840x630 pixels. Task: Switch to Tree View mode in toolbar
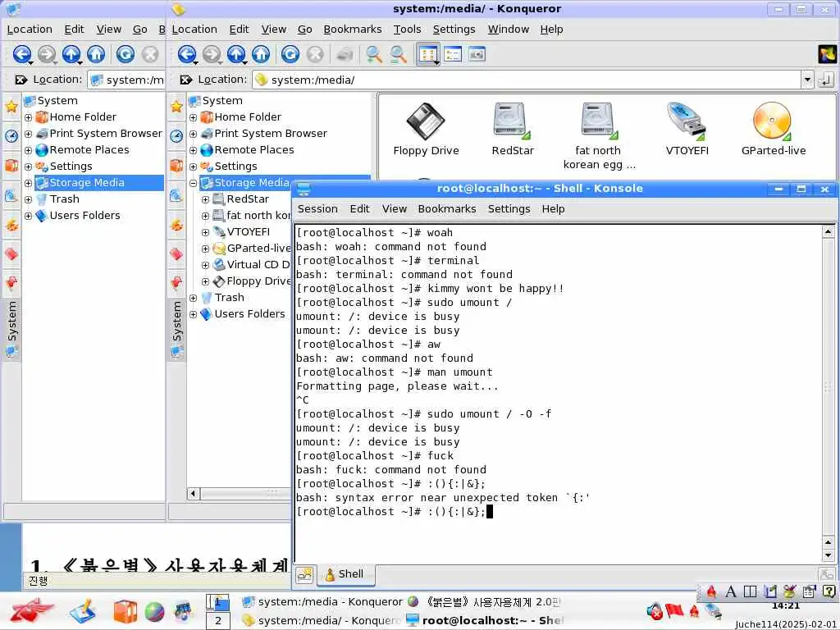[453, 54]
